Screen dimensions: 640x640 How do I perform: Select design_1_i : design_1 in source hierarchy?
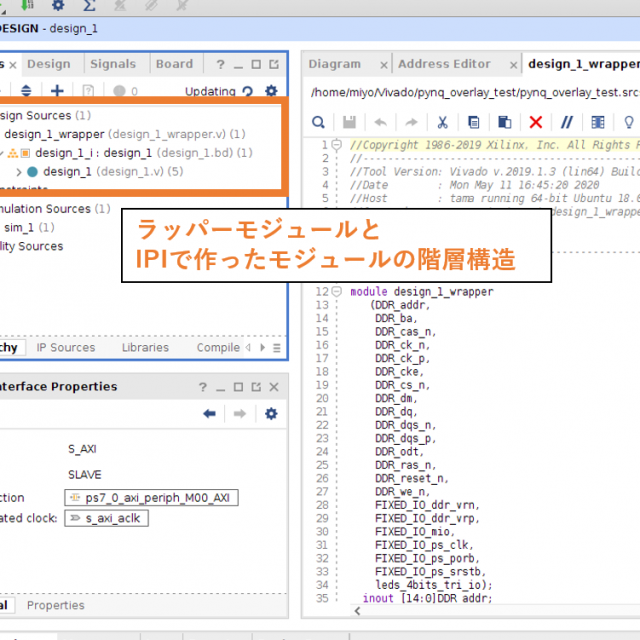(93, 153)
